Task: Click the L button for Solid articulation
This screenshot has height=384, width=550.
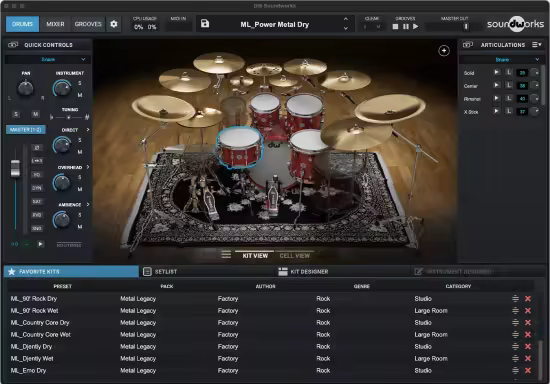Action: [509, 72]
